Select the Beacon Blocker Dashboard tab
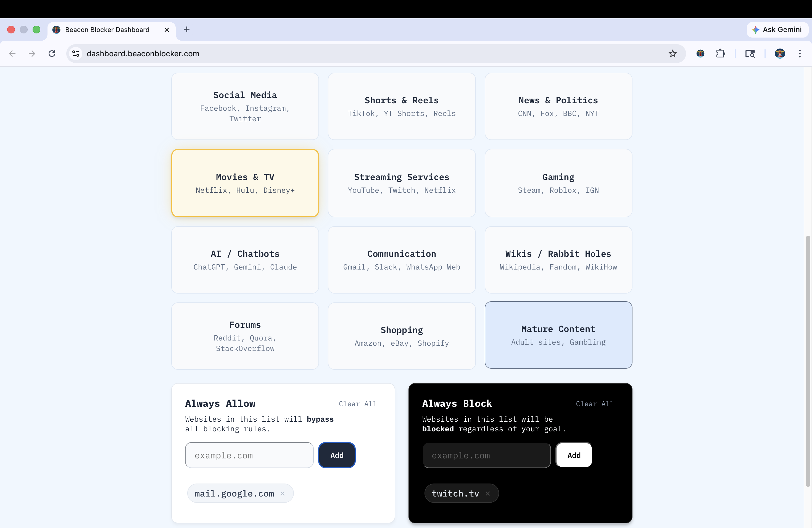Image resolution: width=812 pixels, height=528 pixels. click(107, 30)
